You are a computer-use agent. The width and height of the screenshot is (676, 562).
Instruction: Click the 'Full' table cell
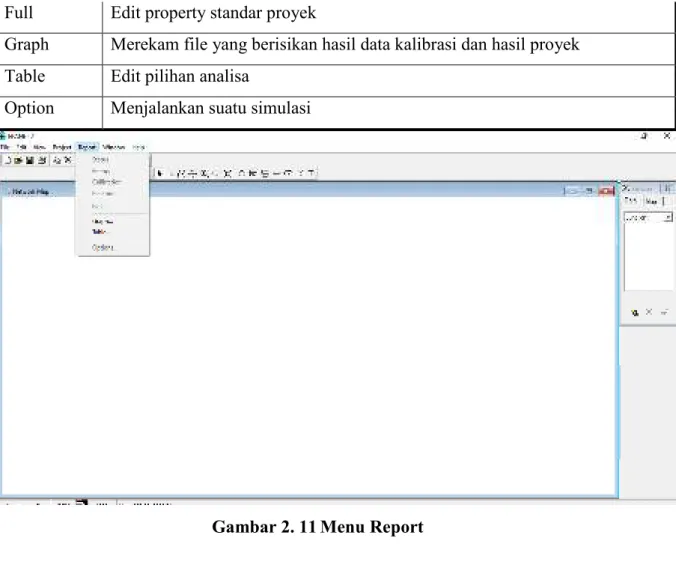pyautogui.click(x=51, y=16)
